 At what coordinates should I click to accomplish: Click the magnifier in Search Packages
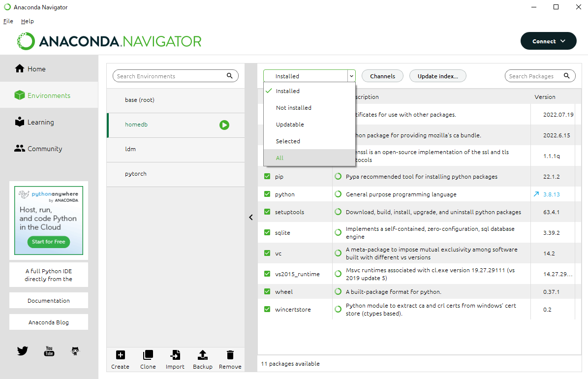567,76
